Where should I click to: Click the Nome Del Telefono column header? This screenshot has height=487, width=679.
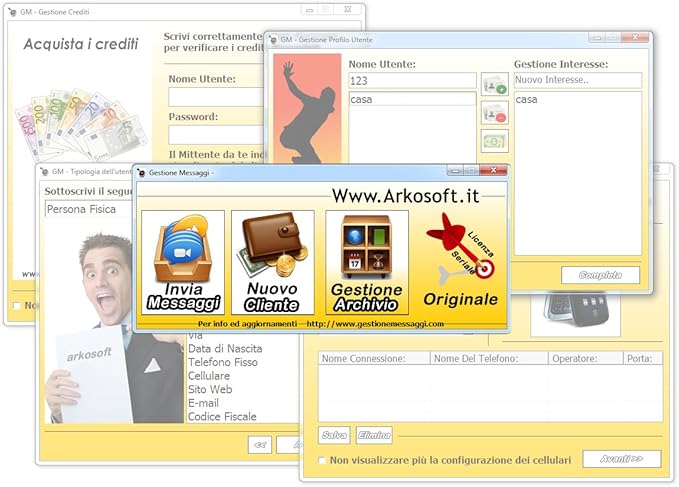point(489,358)
